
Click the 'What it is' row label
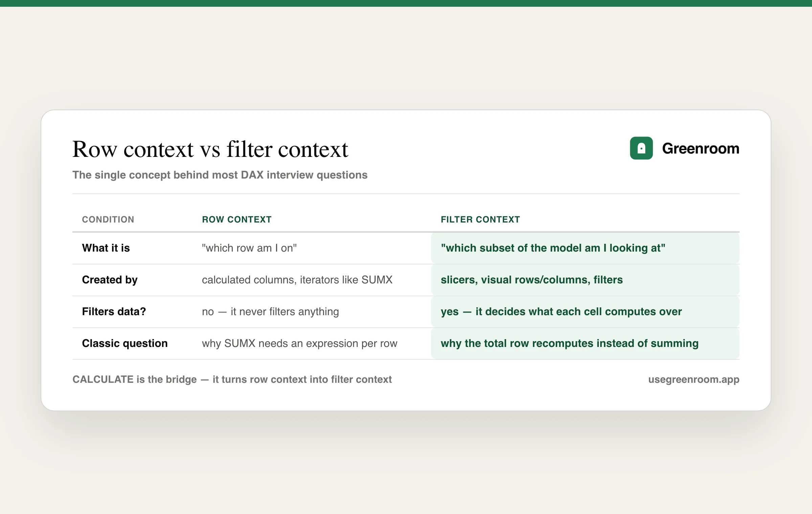click(106, 248)
